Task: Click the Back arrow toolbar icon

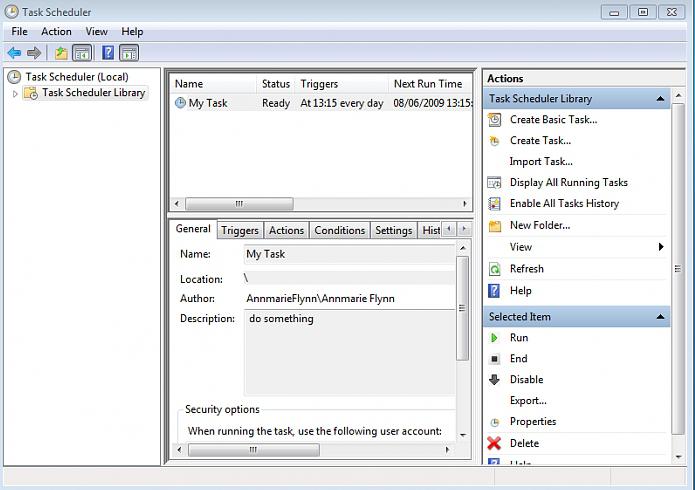Action: click(x=14, y=53)
